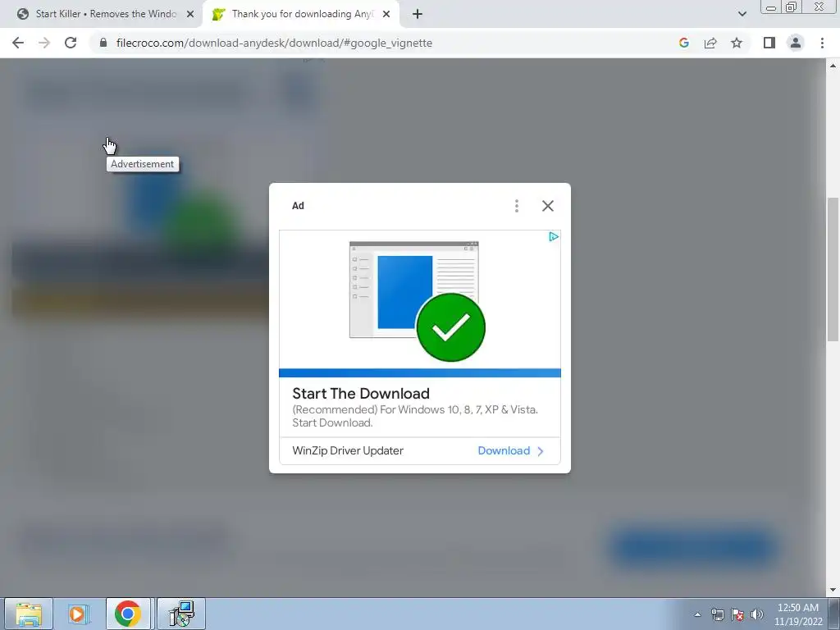Open the Chrome three-dot menu

[822, 43]
